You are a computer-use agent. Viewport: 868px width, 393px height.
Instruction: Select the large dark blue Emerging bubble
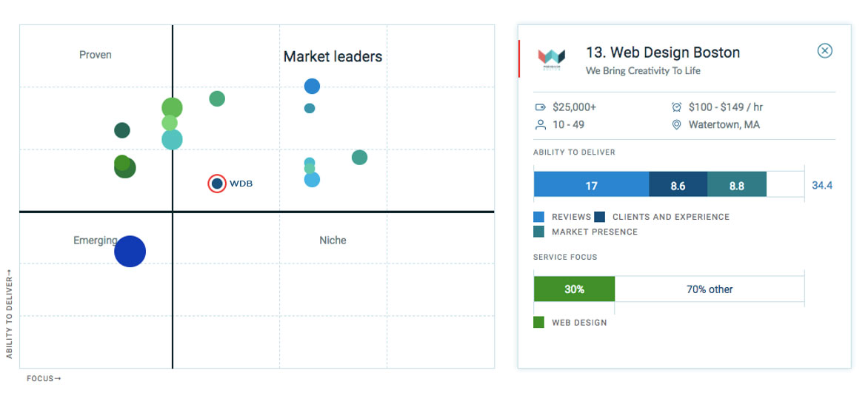pyautogui.click(x=130, y=252)
